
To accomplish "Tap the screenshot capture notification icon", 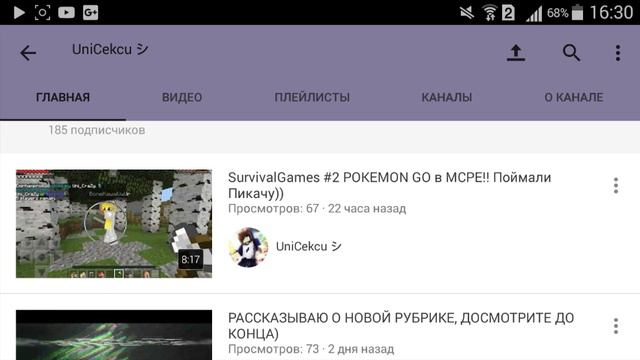I will click(42, 12).
